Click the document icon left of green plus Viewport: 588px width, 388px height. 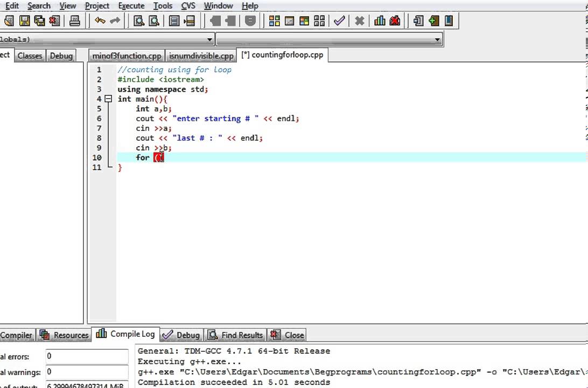pyautogui.click(x=418, y=20)
